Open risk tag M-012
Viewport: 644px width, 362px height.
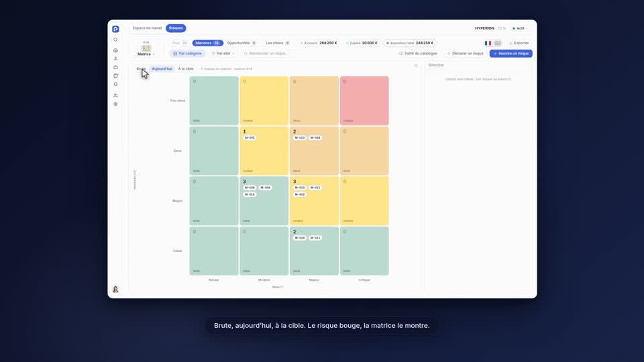(x=315, y=188)
